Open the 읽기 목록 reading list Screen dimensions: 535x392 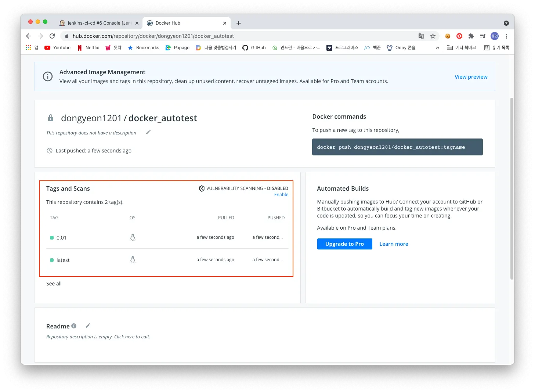tap(496, 48)
